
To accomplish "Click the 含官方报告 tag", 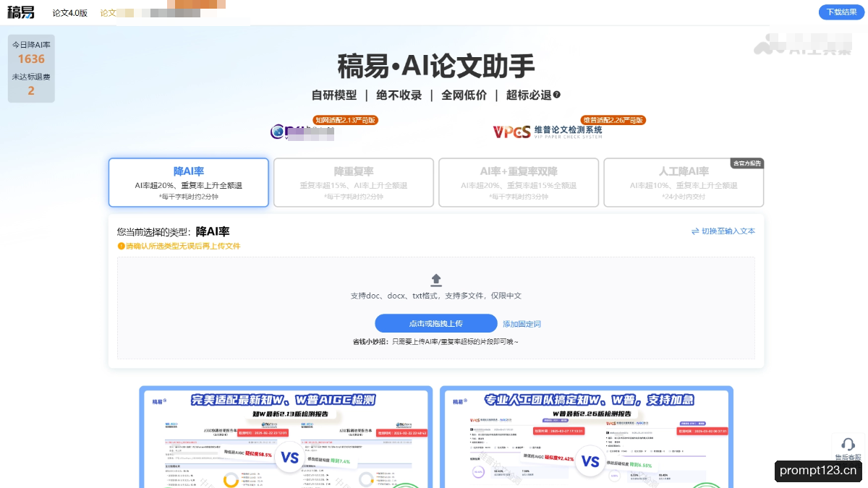I will (x=747, y=163).
